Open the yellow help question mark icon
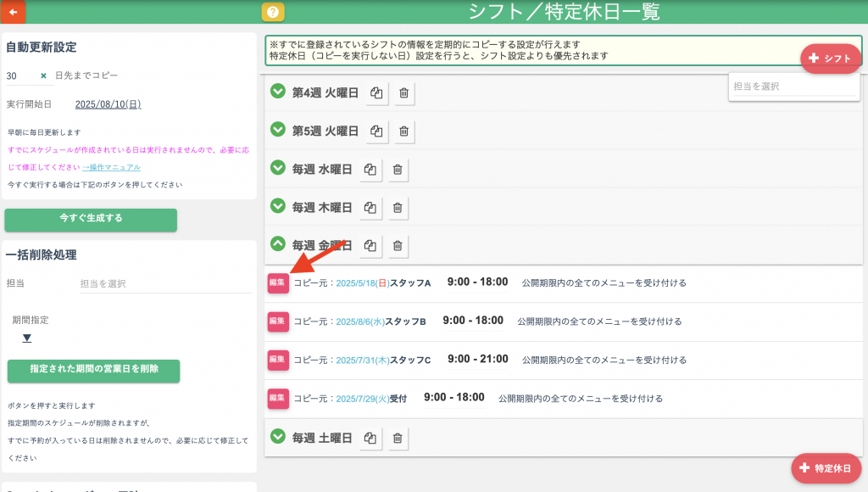 pos(273,12)
